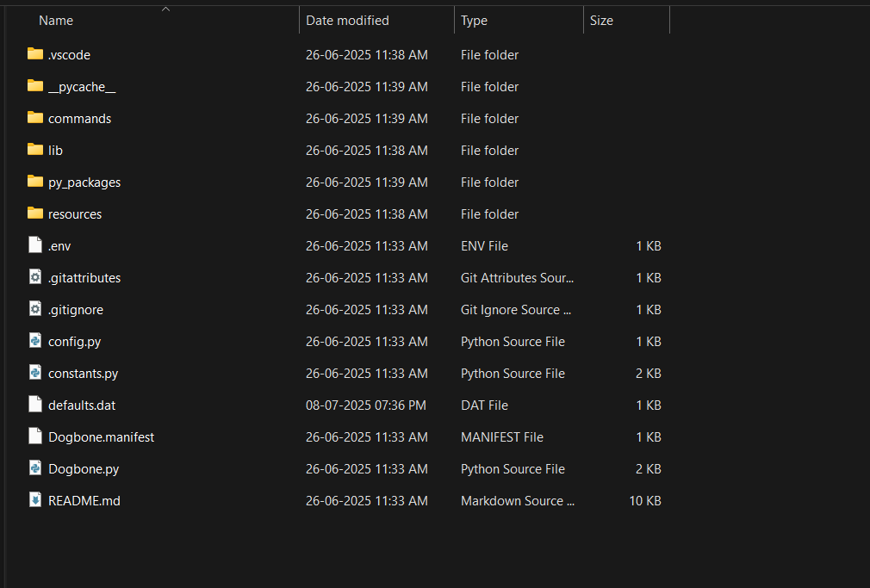Click the config.py Python file icon

[x=35, y=341]
